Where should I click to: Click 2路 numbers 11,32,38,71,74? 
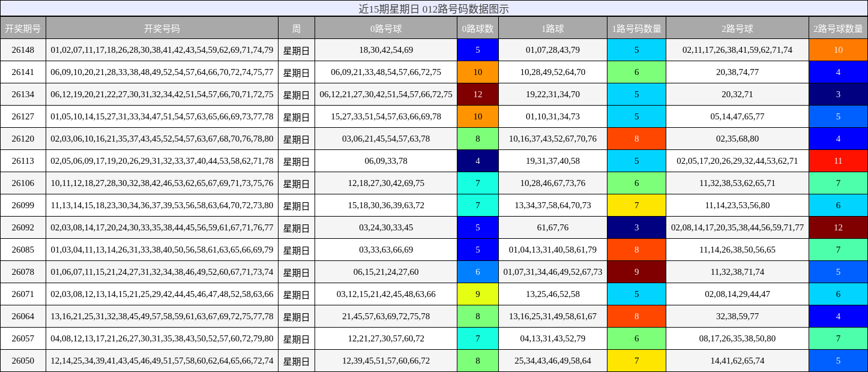[x=737, y=272]
